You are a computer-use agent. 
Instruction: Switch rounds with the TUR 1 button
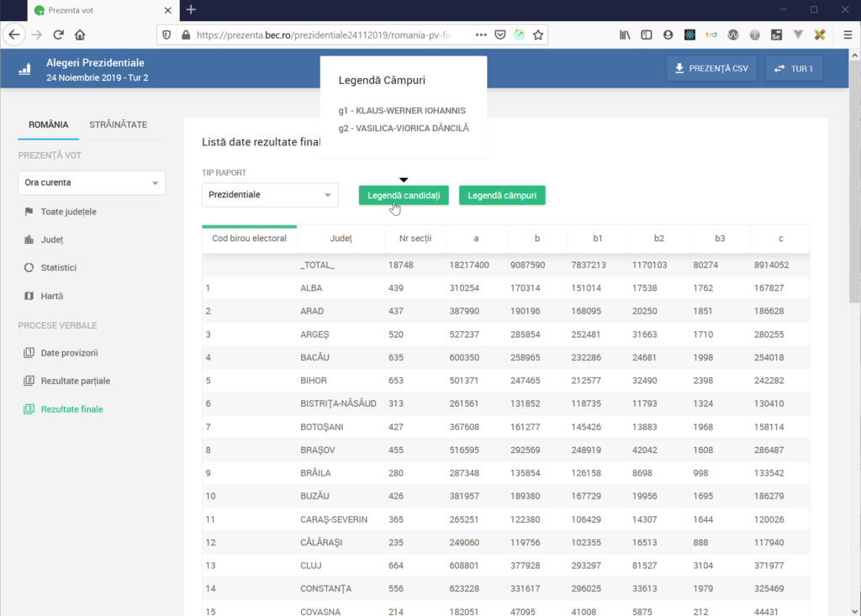pos(794,69)
